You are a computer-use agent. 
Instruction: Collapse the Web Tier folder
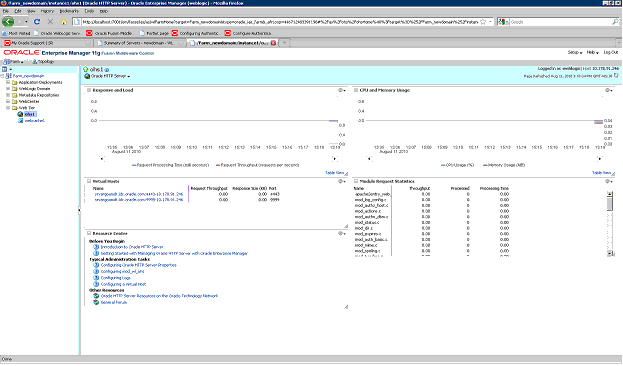(8, 108)
